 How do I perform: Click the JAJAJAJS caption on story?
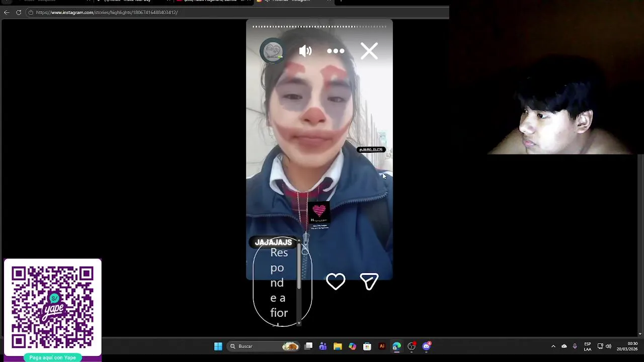tap(273, 242)
